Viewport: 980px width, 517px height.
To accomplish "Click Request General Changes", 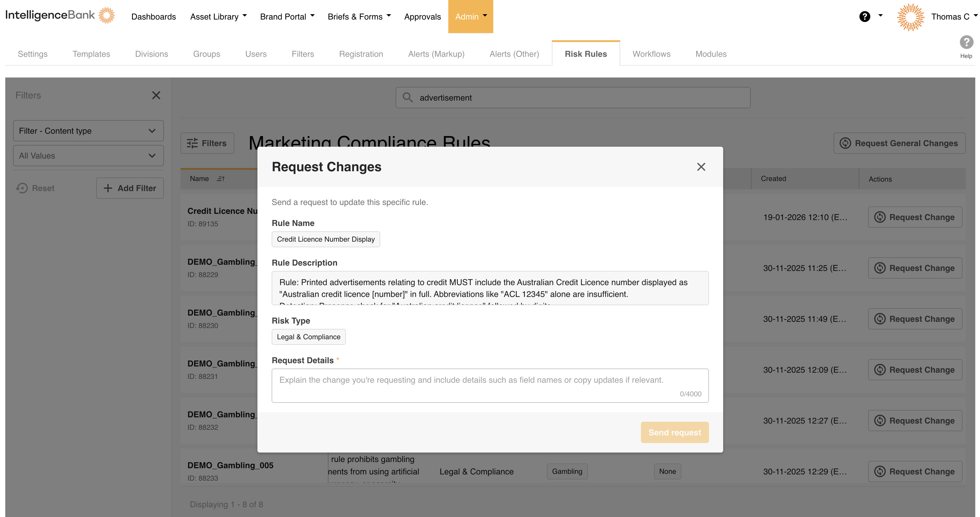I will [899, 143].
